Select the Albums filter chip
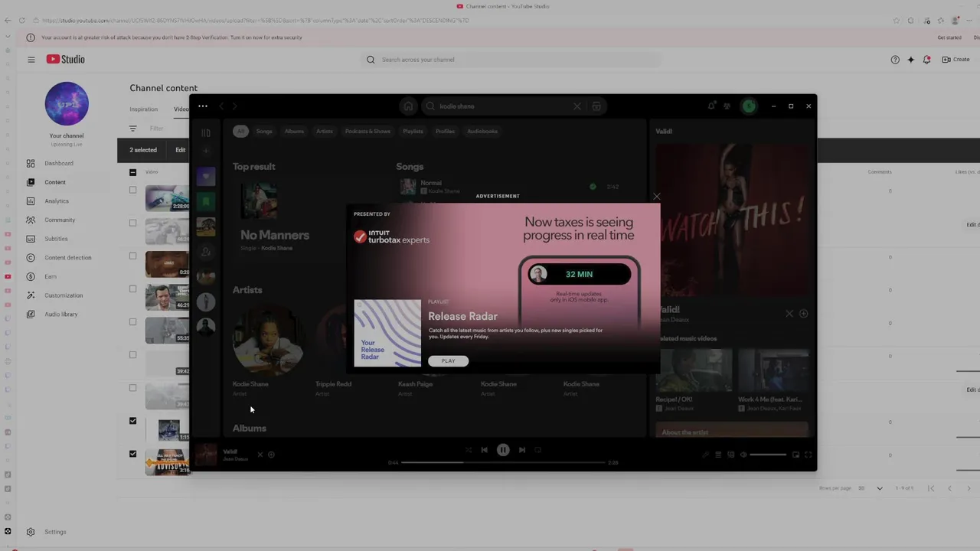This screenshot has width=980, height=551. click(294, 131)
